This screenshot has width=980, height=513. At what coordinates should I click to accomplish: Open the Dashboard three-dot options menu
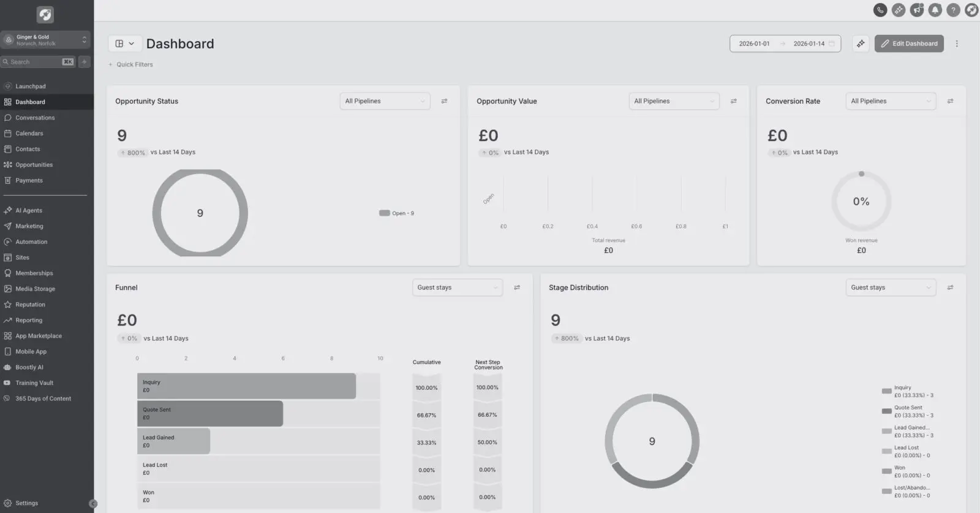coord(957,44)
